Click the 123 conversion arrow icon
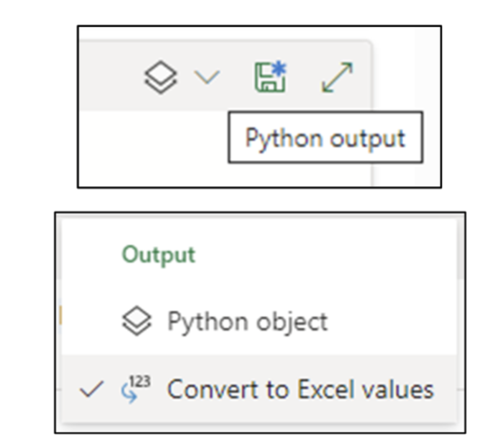This screenshot has height=443, width=504. tap(133, 390)
